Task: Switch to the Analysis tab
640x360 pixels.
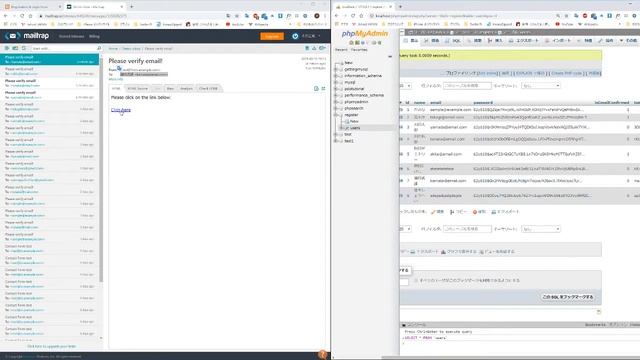Action: [186, 89]
